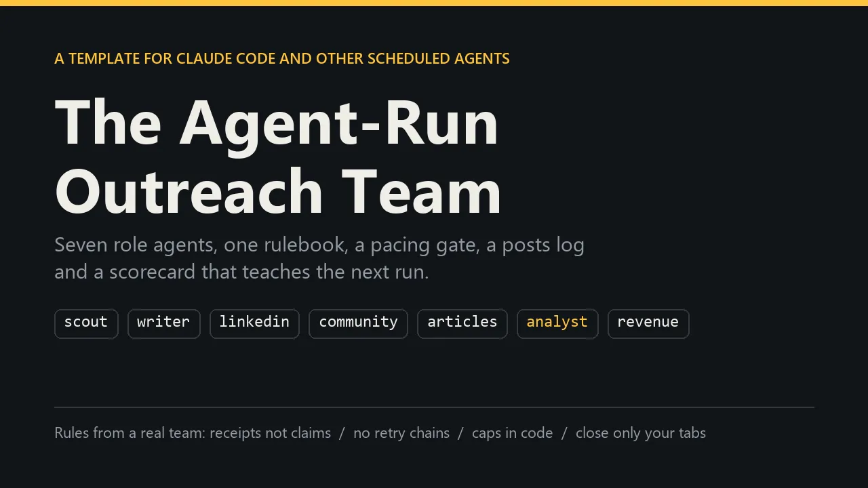Select the highlighted analyst tag
Image resolution: width=868 pixels, height=488 pixels.
557,323
